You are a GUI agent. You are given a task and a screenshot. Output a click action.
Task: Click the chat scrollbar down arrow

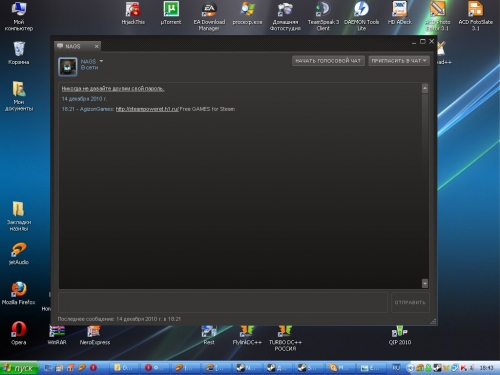(425, 283)
